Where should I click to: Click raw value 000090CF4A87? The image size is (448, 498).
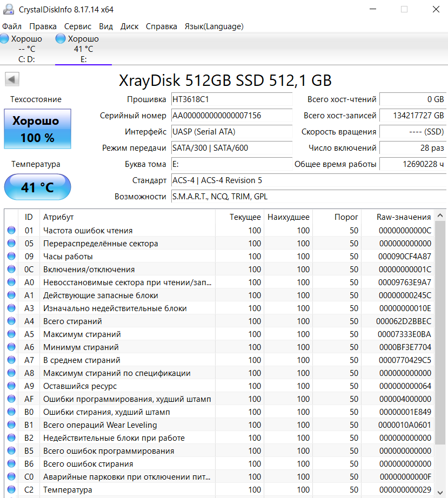click(x=405, y=257)
